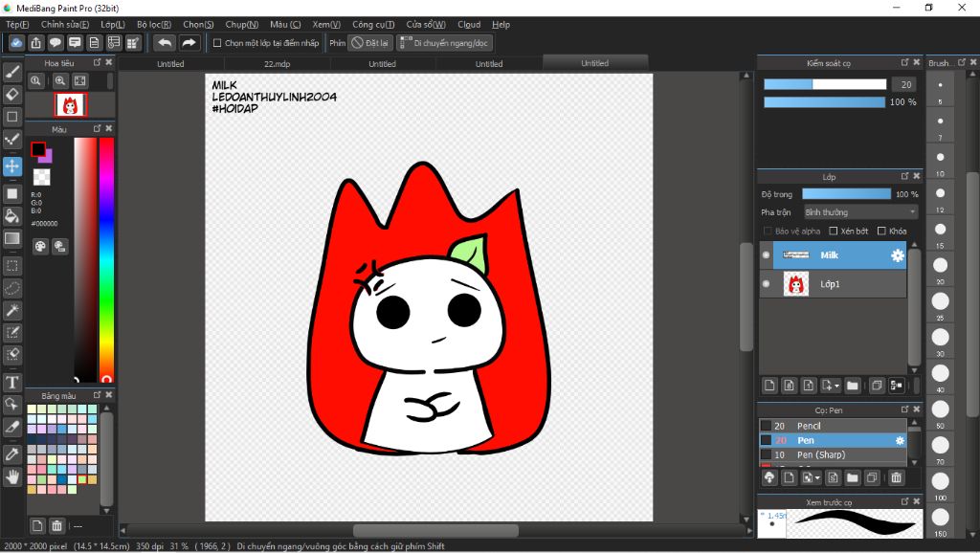The width and height of the screenshot is (980, 553).
Task: Click the black foreground color swatch
Action: [x=38, y=149]
